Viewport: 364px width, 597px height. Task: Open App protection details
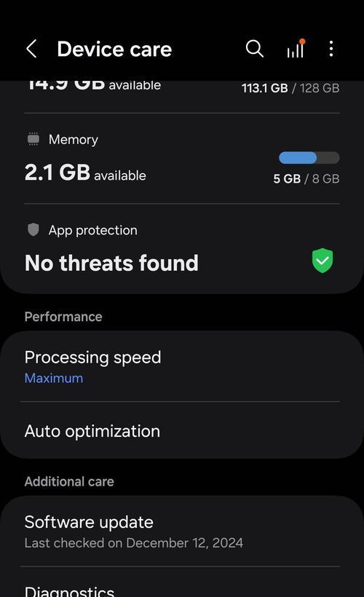[x=182, y=249]
